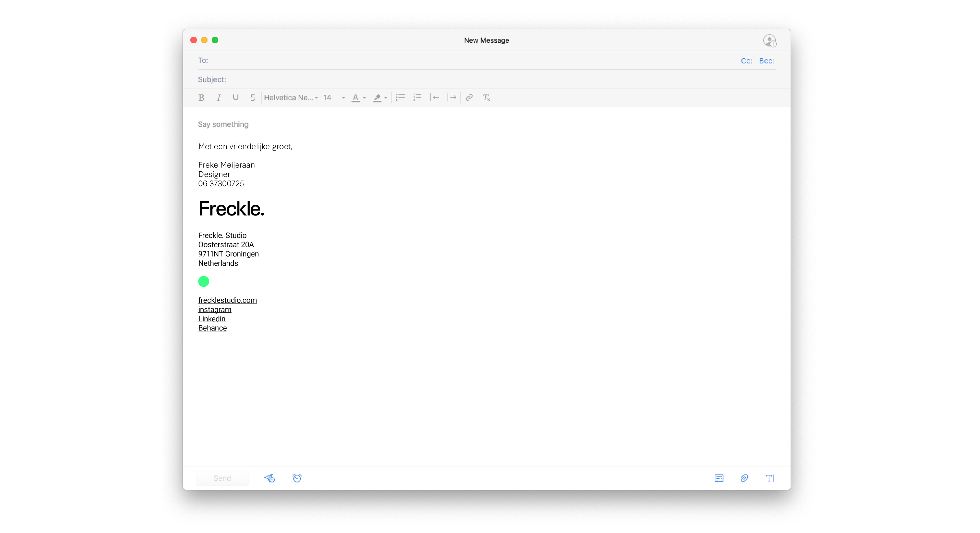
Task: Toggle underline formatting
Action: [236, 98]
